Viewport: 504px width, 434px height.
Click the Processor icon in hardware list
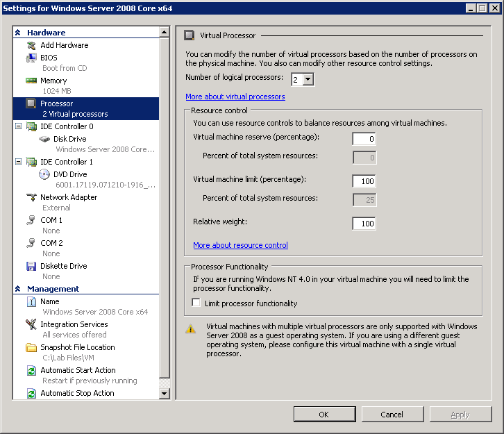coord(31,103)
